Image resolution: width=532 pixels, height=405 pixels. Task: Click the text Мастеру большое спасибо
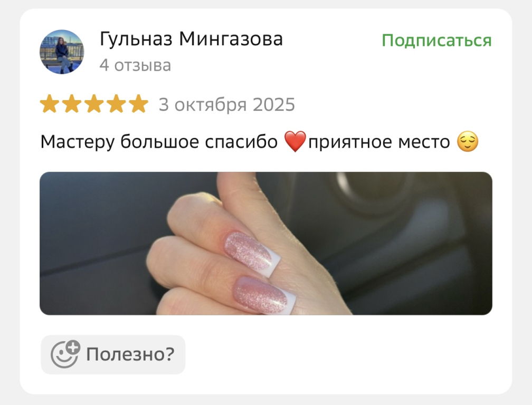point(159,142)
